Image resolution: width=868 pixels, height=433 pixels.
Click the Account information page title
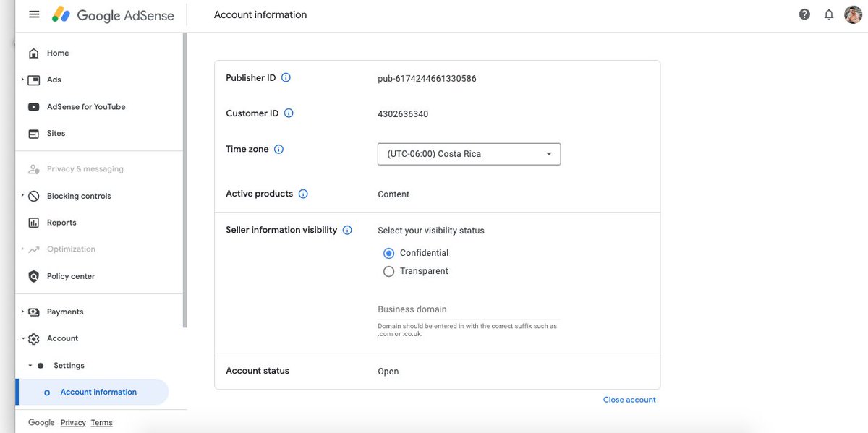pos(260,14)
